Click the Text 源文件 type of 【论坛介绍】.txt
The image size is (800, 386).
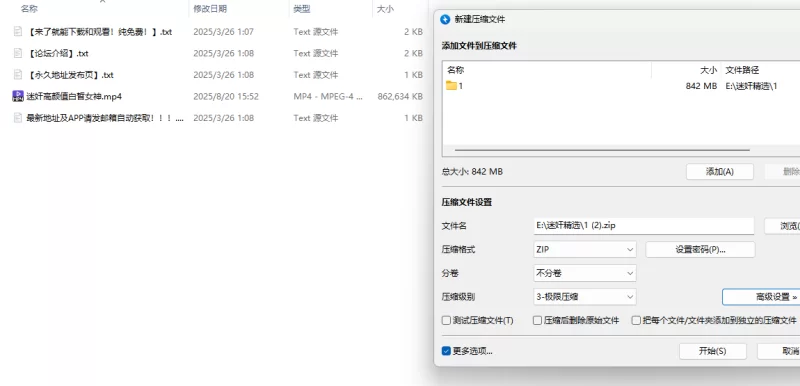pos(316,53)
